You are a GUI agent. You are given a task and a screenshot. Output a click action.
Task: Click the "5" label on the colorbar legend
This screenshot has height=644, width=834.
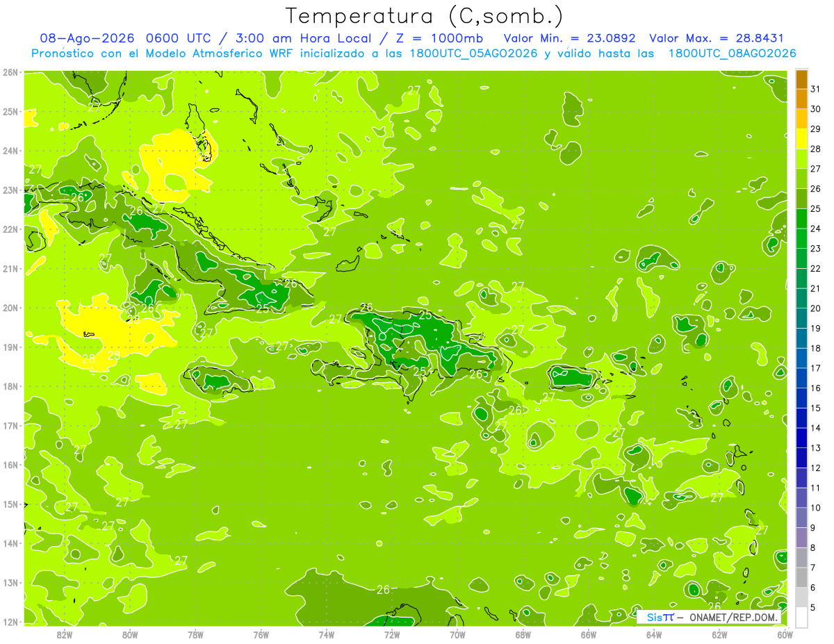click(x=813, y=608)
